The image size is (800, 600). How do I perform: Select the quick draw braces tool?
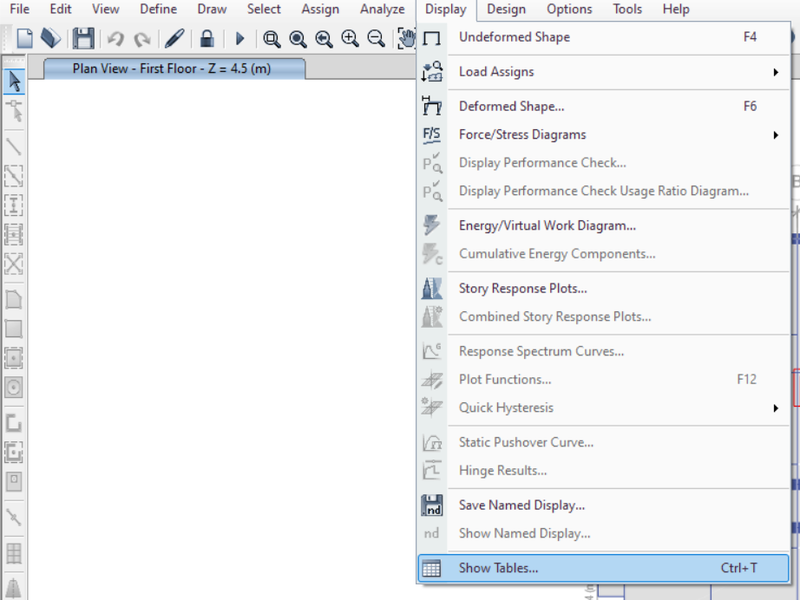coord(14,264)
